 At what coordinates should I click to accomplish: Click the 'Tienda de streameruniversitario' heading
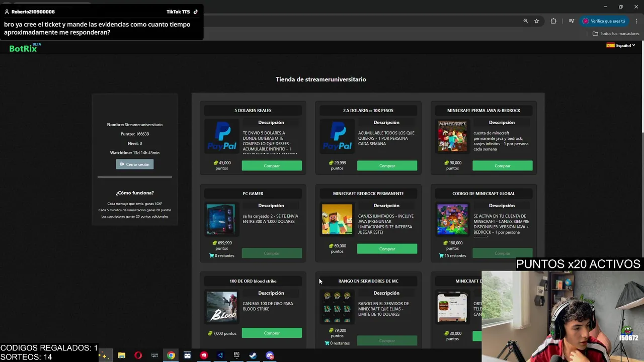[321, 79]
